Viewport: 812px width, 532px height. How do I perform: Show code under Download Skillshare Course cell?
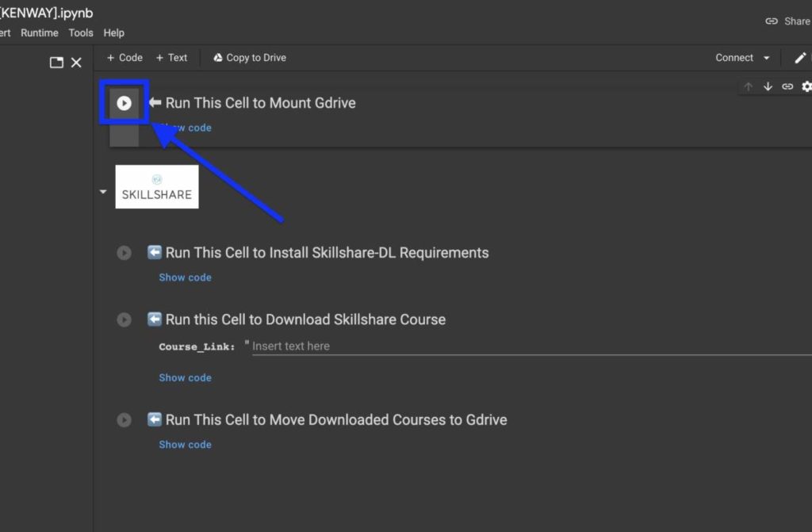[x=185, y=377]
